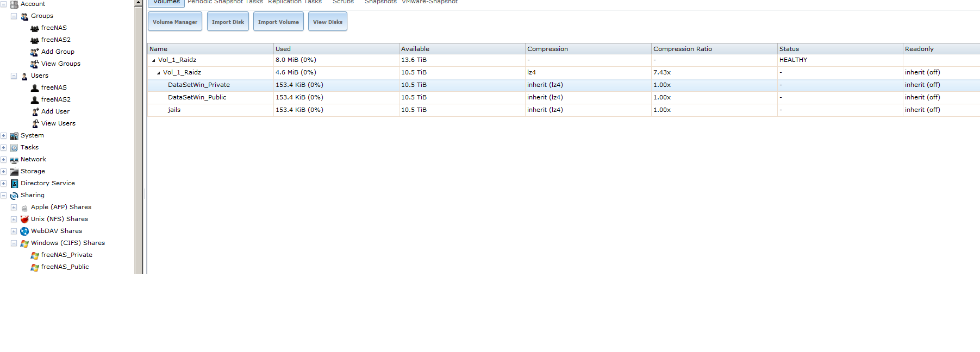The height and width of the screenshot is (352, 980).
Task: Click the Storage icon in the sidebar
Action: coord(14,172)
